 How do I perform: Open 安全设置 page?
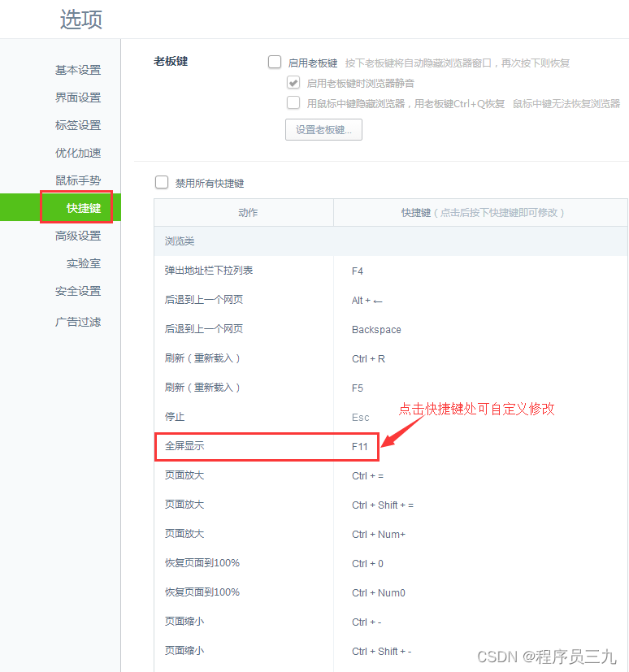pyautogui.click(x=78, y=291)
